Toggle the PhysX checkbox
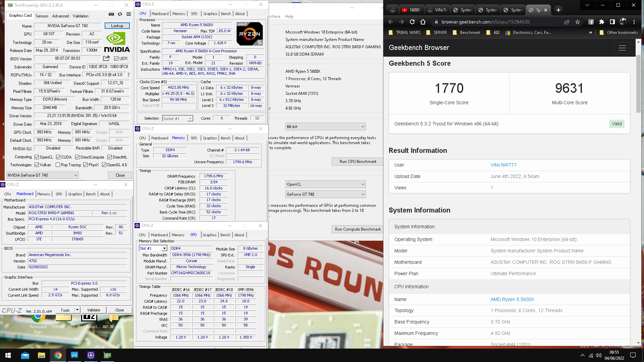644x362 pixels. pos(85,165)
